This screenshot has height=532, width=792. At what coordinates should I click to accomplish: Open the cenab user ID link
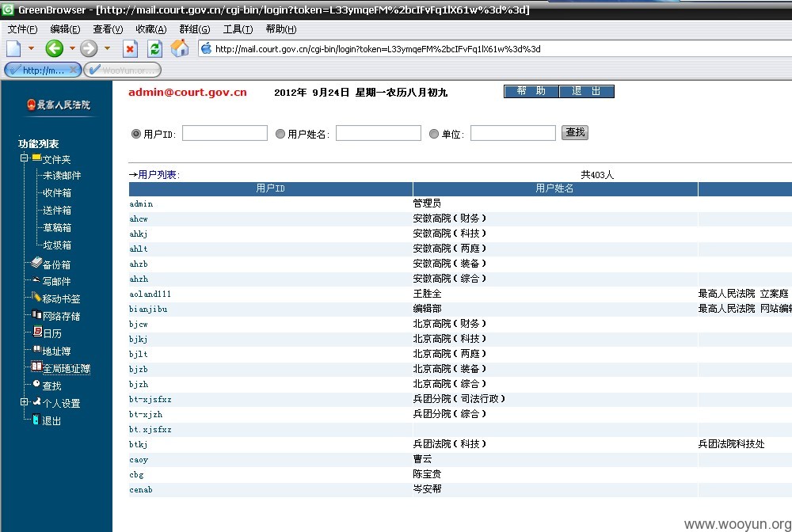tap(141, 490)
